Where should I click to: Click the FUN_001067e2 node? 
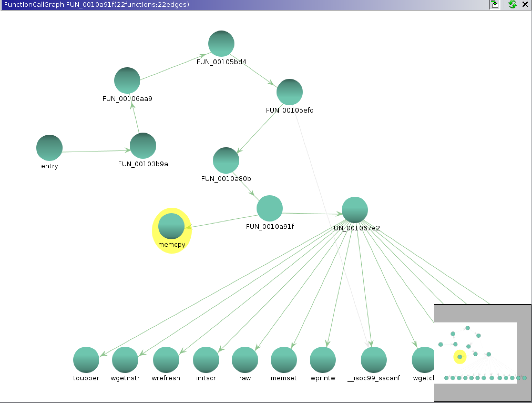[x=355, y=210]
